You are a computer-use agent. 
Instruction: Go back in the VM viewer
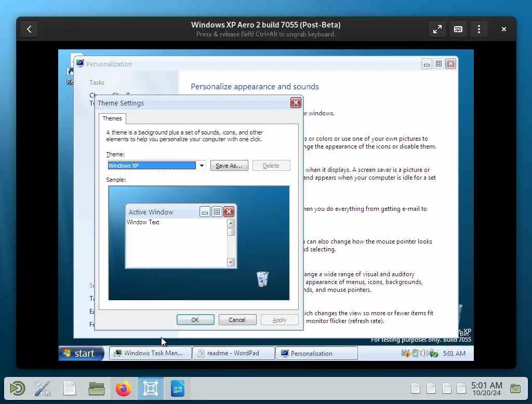29,29
